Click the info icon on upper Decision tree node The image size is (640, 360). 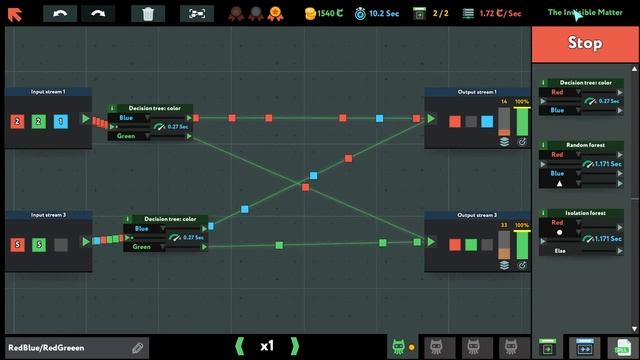[112, 108]
